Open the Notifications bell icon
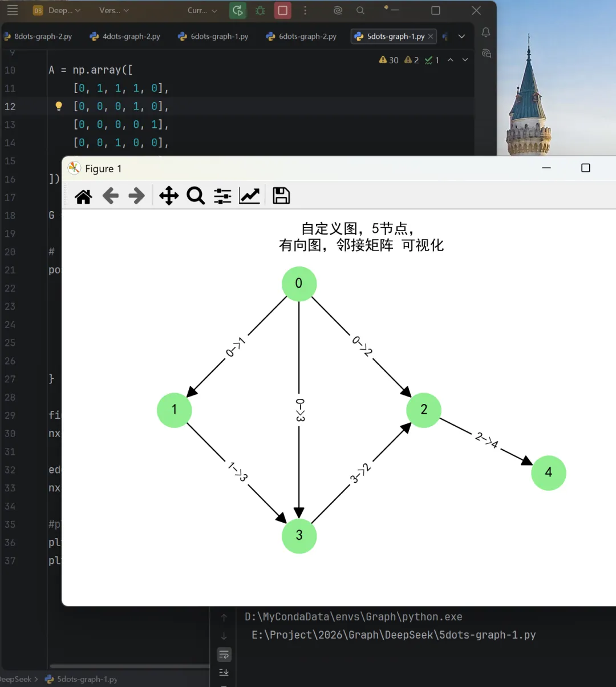Viewport: 616px width, 687px height. pos(486,33)
